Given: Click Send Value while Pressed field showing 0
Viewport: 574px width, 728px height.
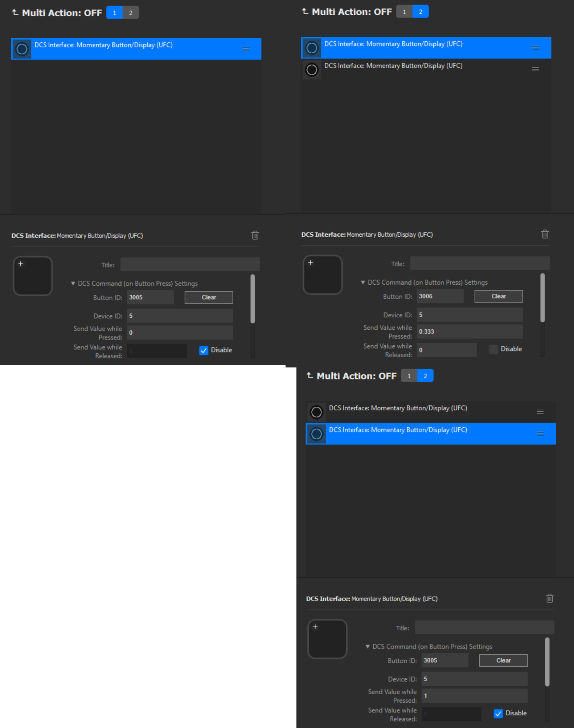Looking at the screenshot, I should [x=180, y=333].
